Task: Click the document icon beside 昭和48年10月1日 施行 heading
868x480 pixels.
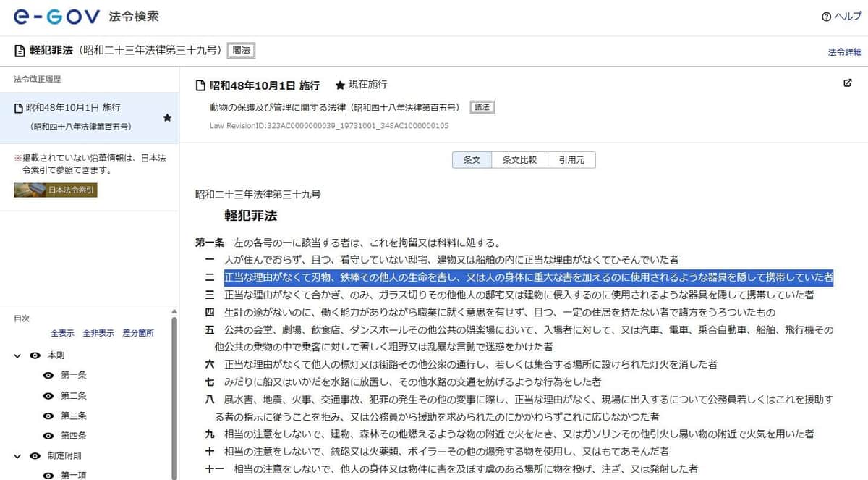Action: point(200,85)
